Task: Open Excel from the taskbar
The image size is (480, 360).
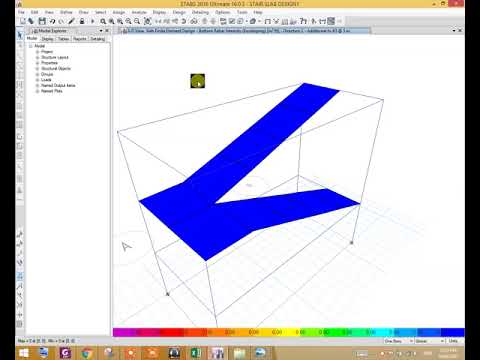Action: (x=195, y=353)
